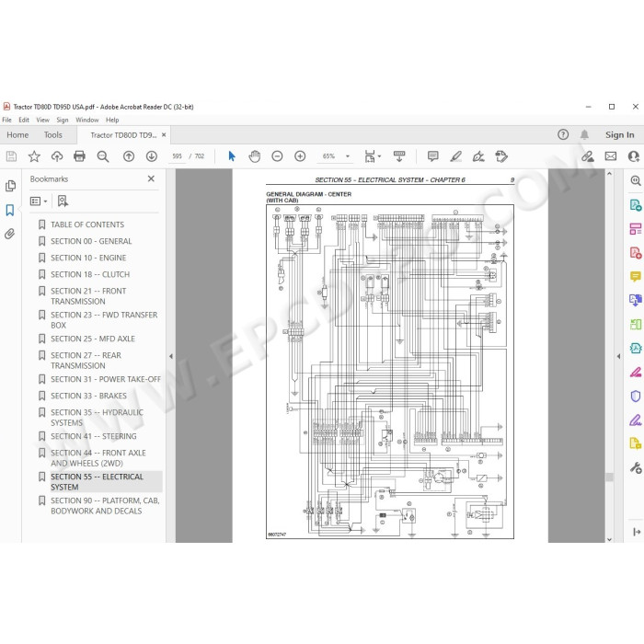
Task: Click the document scroll up arrow
Action: click(609, 173)
